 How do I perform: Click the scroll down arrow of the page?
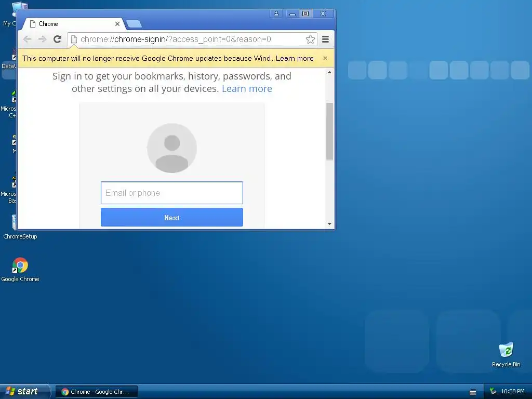pos(329,224)
